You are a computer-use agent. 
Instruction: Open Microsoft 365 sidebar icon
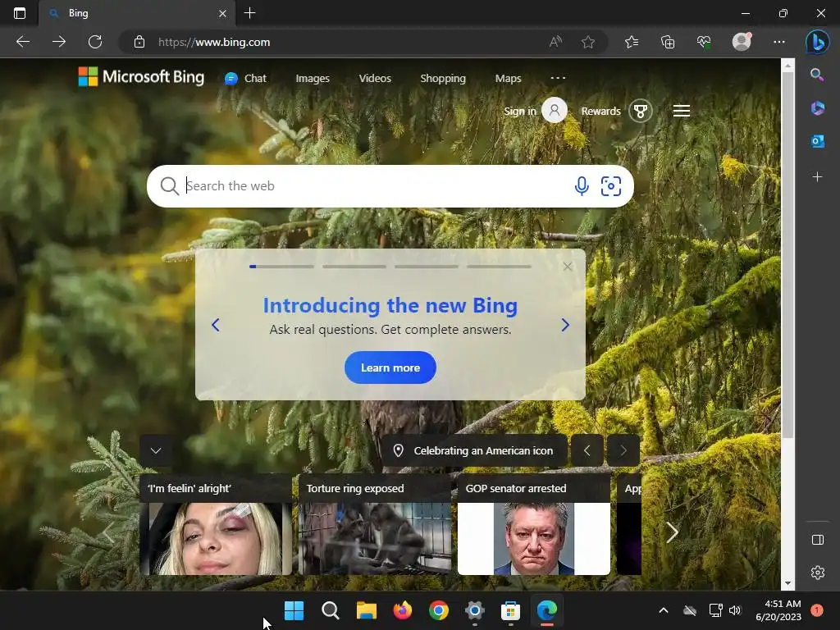click(818, 108)
